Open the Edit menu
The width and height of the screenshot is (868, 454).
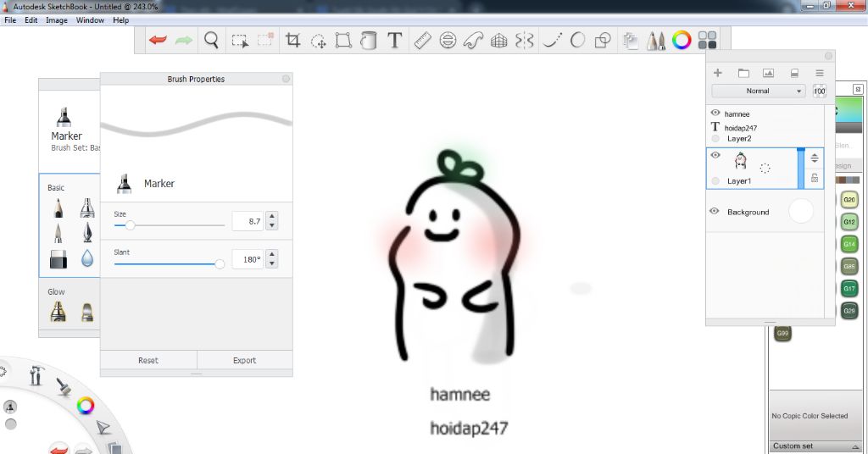click(x=31, y=20)
